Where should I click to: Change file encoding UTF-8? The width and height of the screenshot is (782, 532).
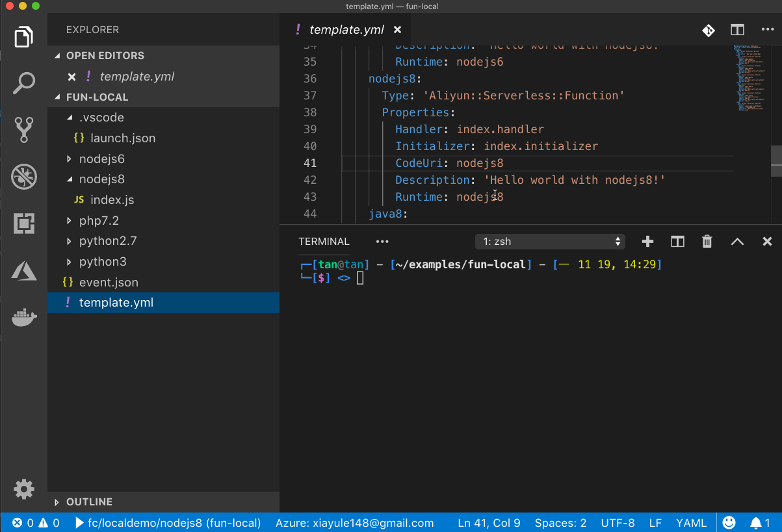point(618,523)
